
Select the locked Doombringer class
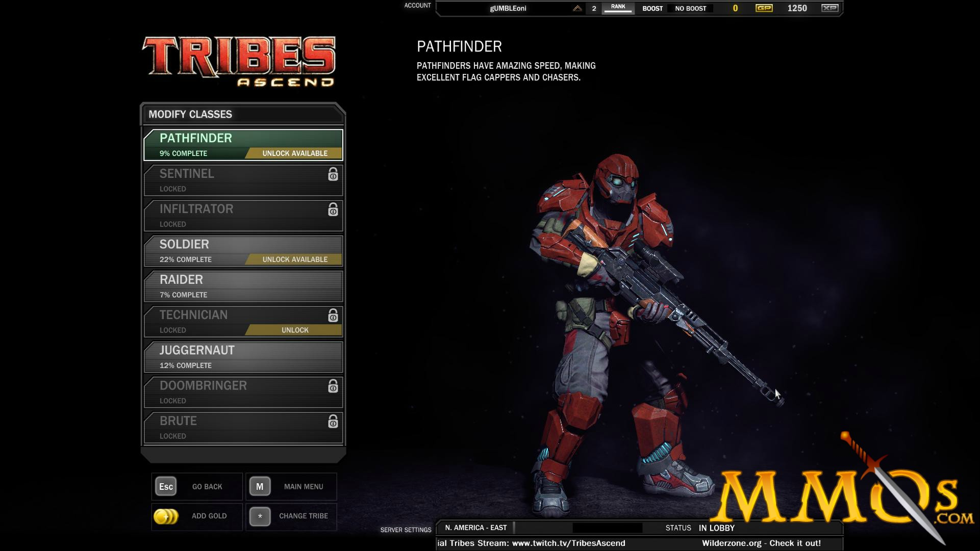243,392
